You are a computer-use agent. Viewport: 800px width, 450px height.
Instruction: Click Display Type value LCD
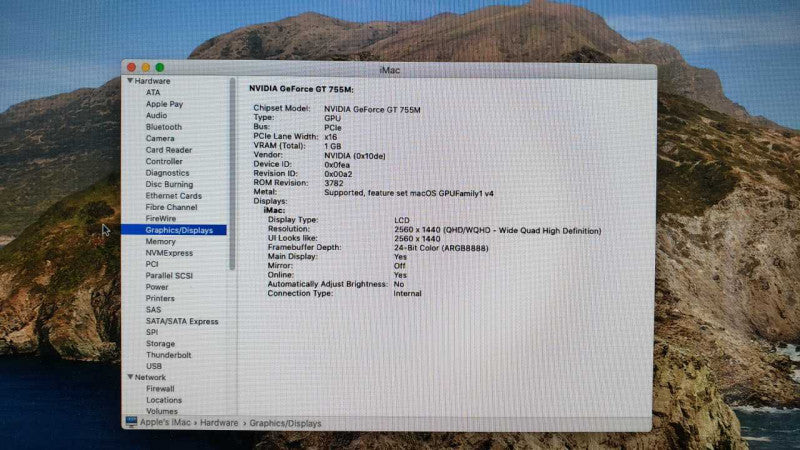tap(402, 220)
